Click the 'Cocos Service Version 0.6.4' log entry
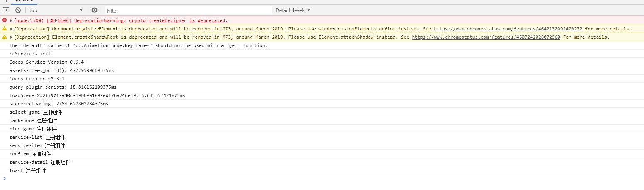The height and width of the screenshot is (190, 644). pos(47,62)
